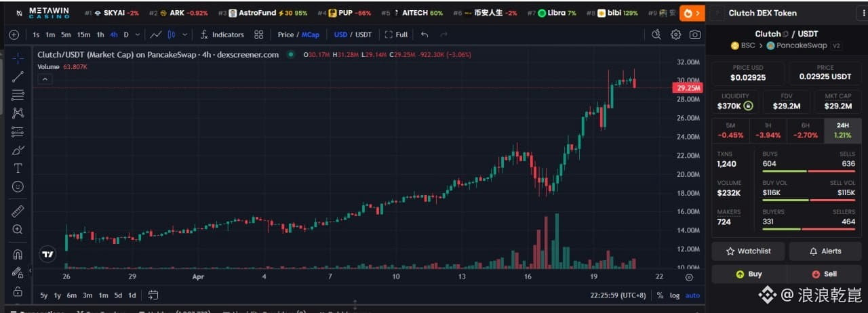Toggle magnet mode for drawings
The width and height of the screenshot is (868, 313).
click(18, 255)
